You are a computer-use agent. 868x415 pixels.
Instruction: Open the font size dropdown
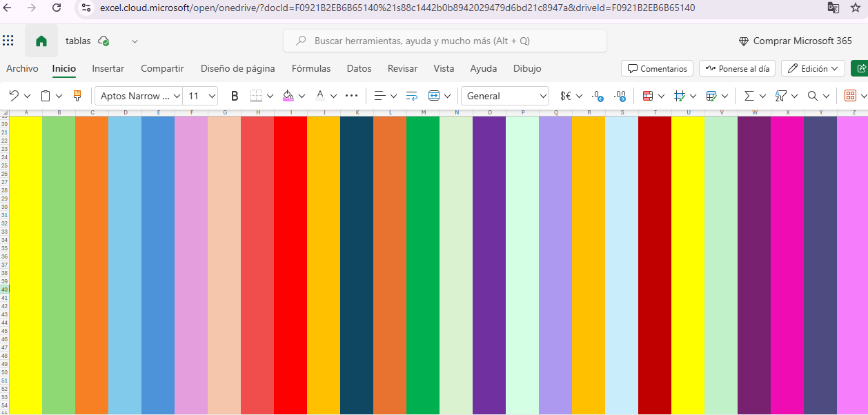coord(212,96)
